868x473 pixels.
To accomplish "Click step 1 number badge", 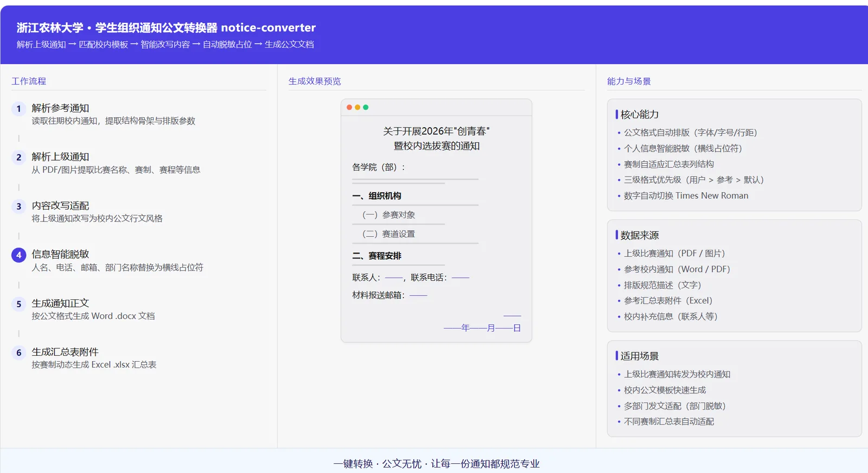I will [x=18, y=109].
